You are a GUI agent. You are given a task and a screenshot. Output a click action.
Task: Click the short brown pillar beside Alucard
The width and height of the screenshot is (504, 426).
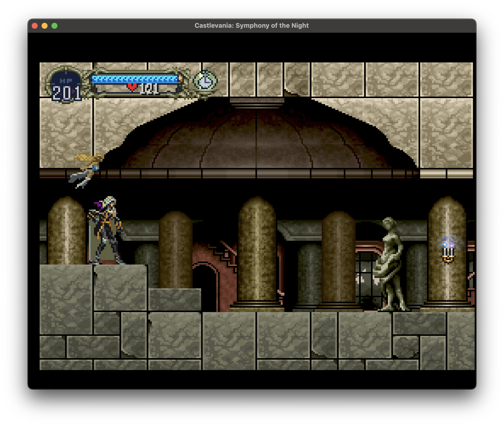tap(176, 250)
